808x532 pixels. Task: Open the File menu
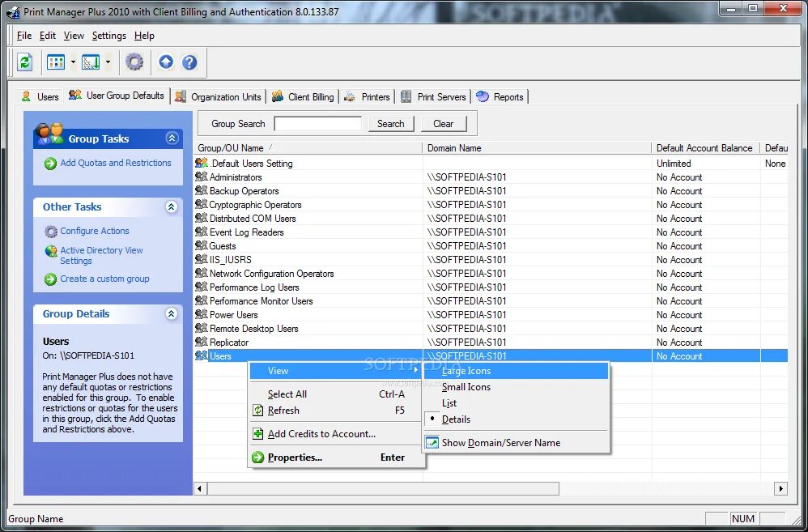[x=24, y=36]
